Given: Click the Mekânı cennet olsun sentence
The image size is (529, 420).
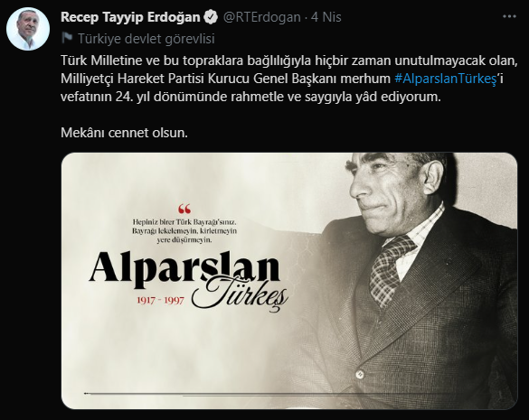Looking at the screenshot, I should [x=124, y=133].
